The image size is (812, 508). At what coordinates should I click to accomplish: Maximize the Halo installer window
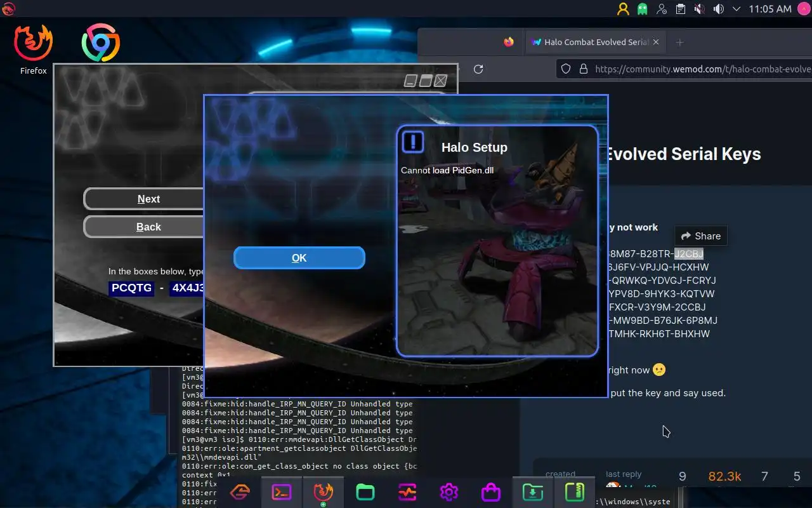point(426,81)
